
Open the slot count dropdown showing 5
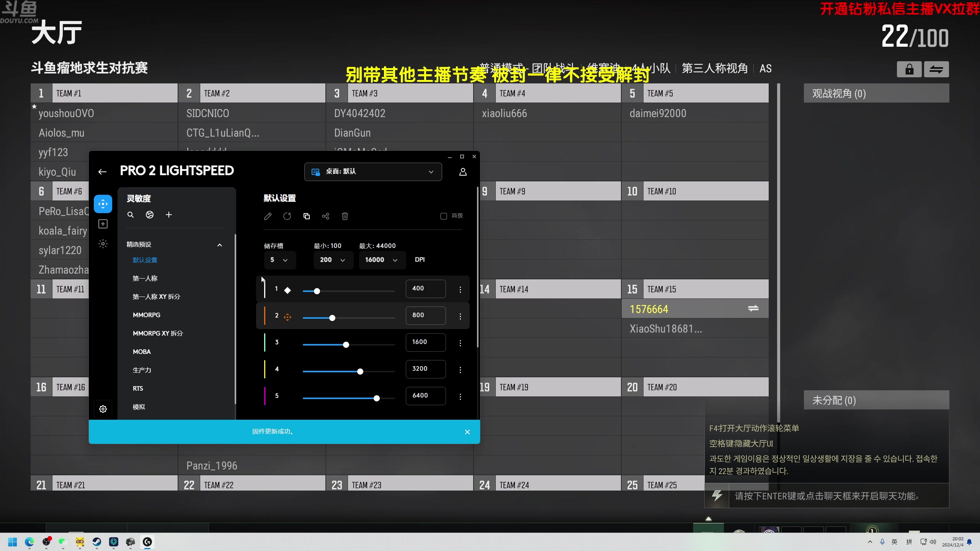(x=279, y=260)
